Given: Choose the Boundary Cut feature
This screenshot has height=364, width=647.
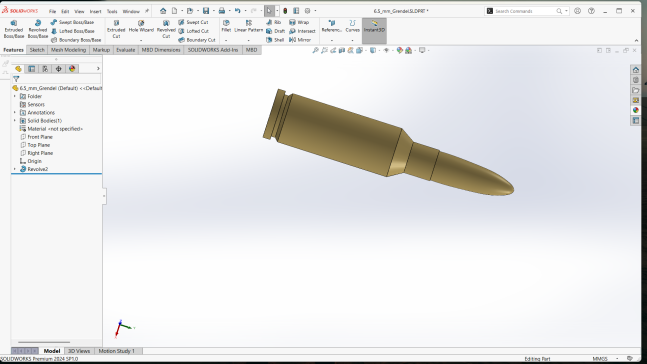Looking at the screenshot, I should click(x=196, y=40).
